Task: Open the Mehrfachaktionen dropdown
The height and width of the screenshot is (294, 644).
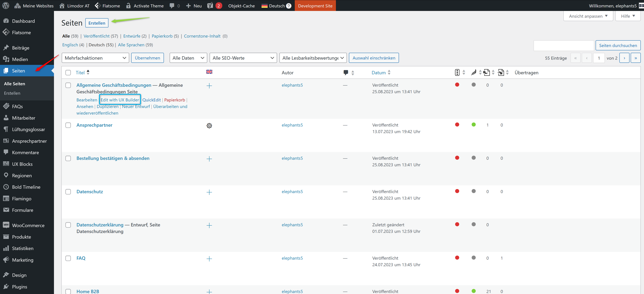Action: pos(95,58)
